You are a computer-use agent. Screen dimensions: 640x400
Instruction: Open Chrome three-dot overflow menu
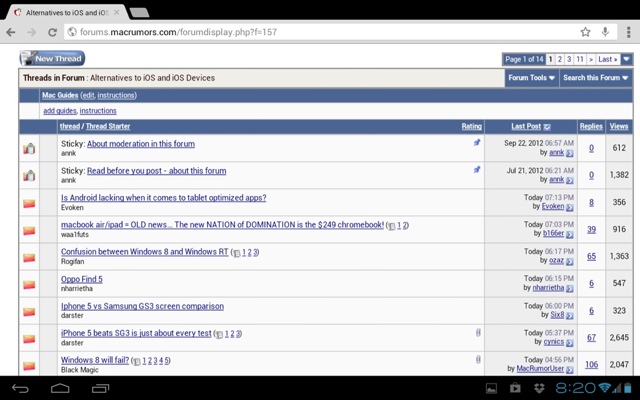(629, 32)
